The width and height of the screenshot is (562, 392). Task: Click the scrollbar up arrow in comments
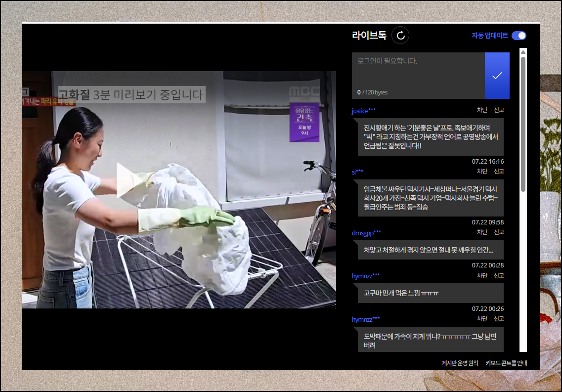click(x=523, y=52)
